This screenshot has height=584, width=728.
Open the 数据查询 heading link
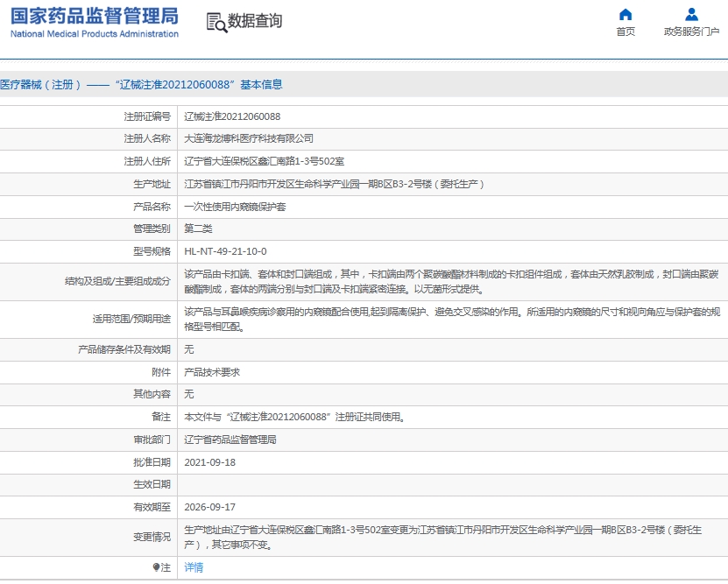254,21
